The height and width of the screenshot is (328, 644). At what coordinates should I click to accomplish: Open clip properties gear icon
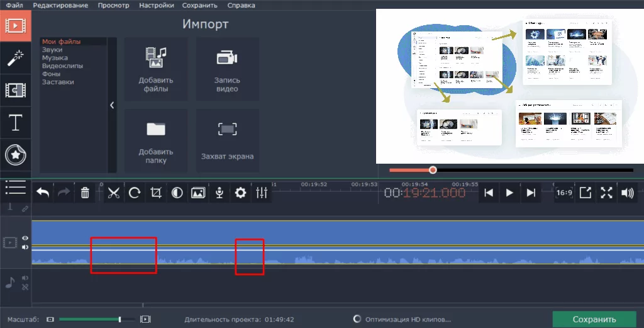coord(240,193)
